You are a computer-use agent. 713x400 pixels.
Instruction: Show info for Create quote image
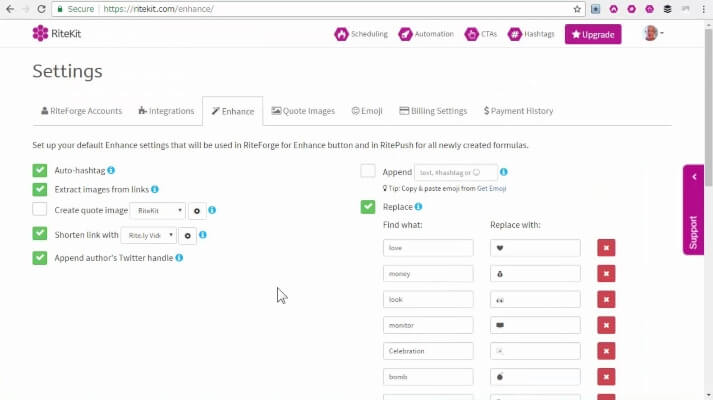[212, 210]
